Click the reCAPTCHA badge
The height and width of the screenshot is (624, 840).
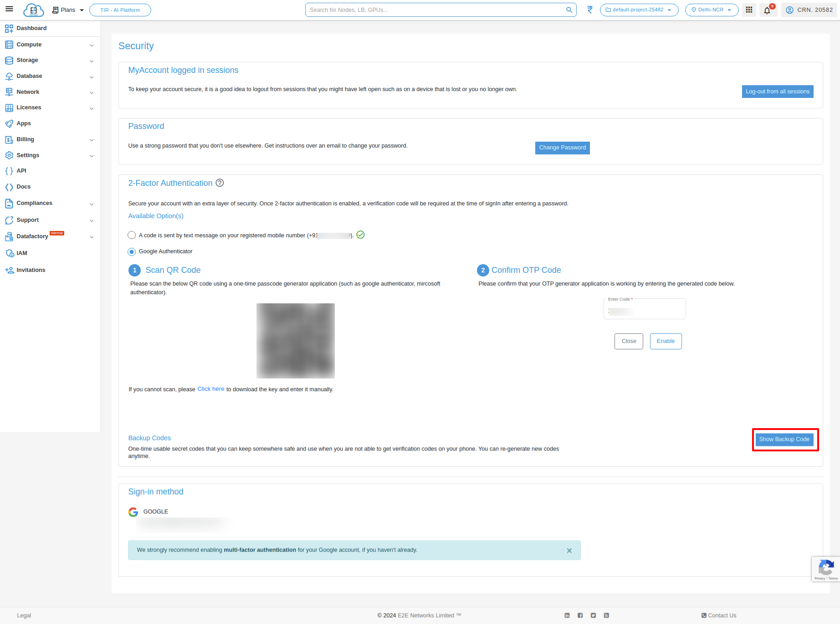point(826,569)
